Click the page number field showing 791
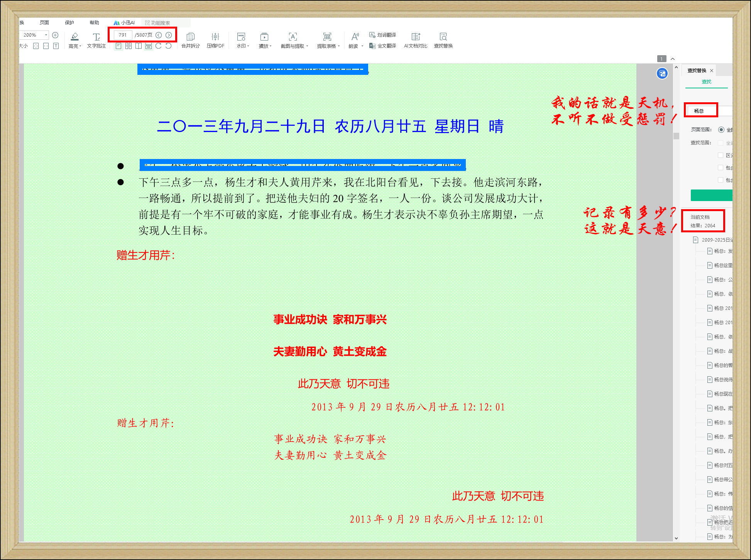751x560 pixels. [x=123, y=35]
